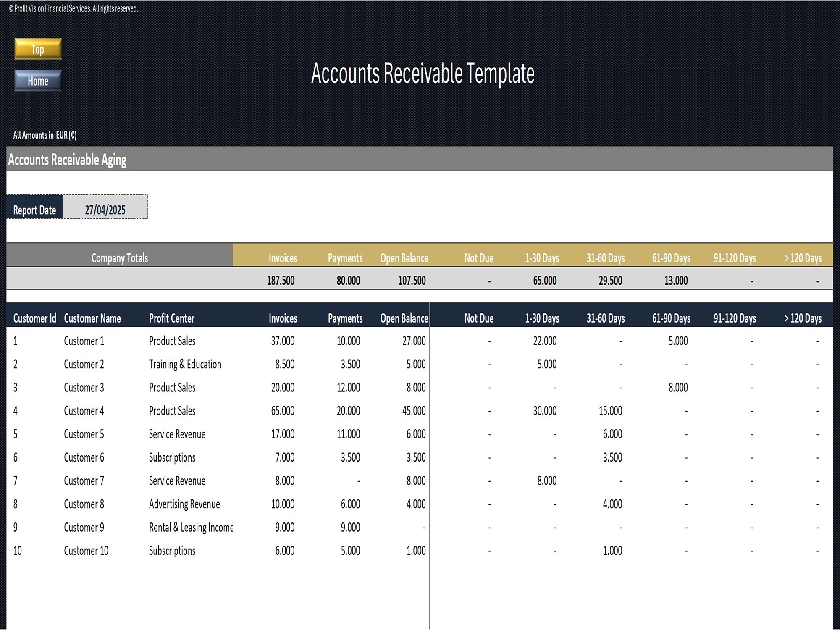Select Customer 10's Subscriptions profit center
Image resolution: width=840 pixels, height=630 pixels.
(x=173, y=551)
